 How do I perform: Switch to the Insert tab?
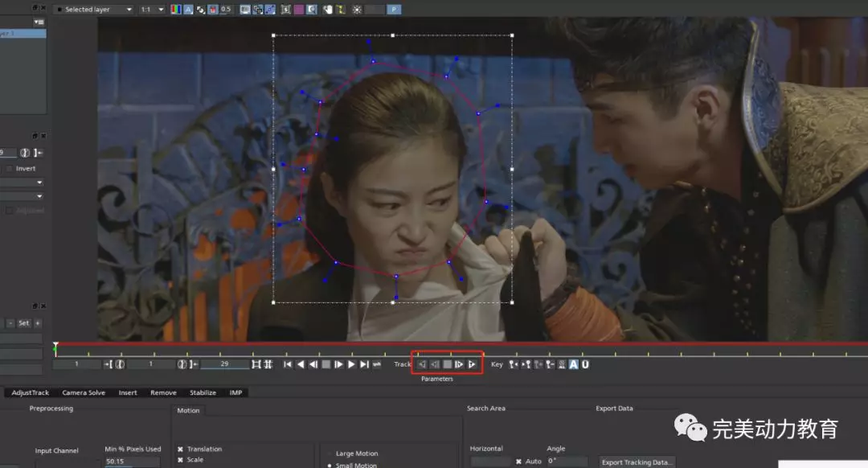click(128, 392)
